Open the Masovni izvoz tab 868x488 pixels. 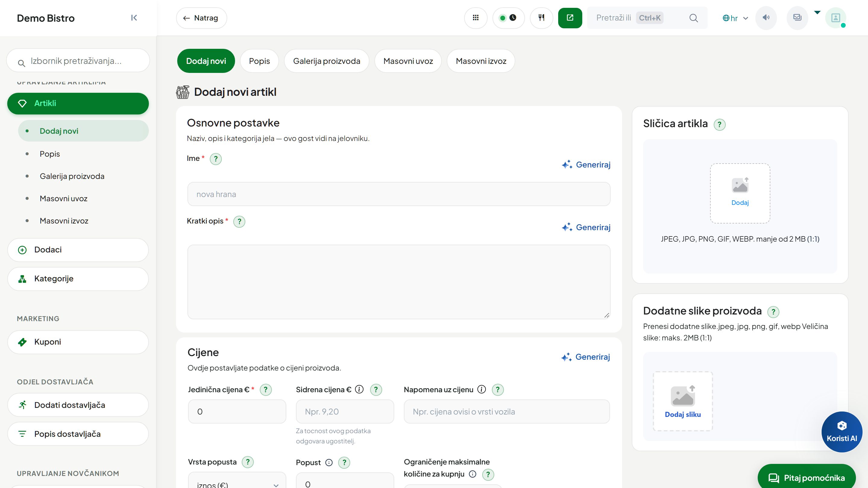481,61
